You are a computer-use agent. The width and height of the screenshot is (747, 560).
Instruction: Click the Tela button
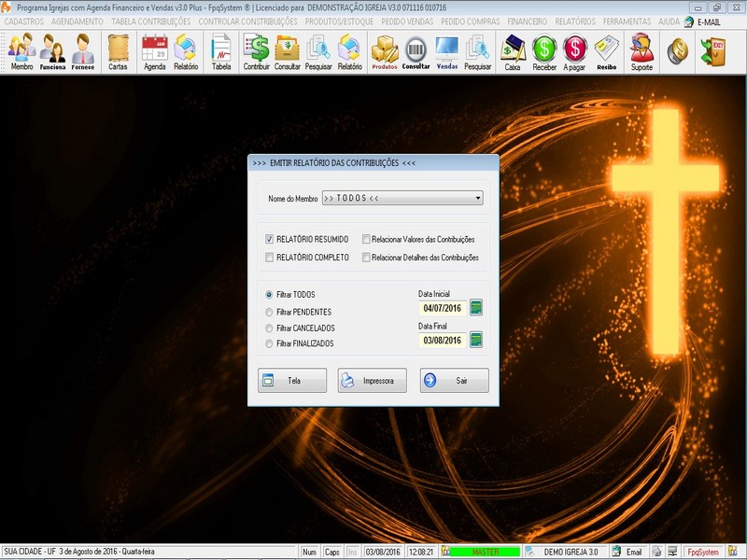point(292,381)
